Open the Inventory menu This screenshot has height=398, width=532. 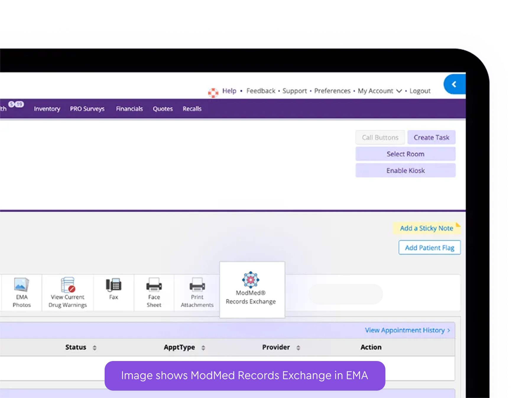point(47,109)
